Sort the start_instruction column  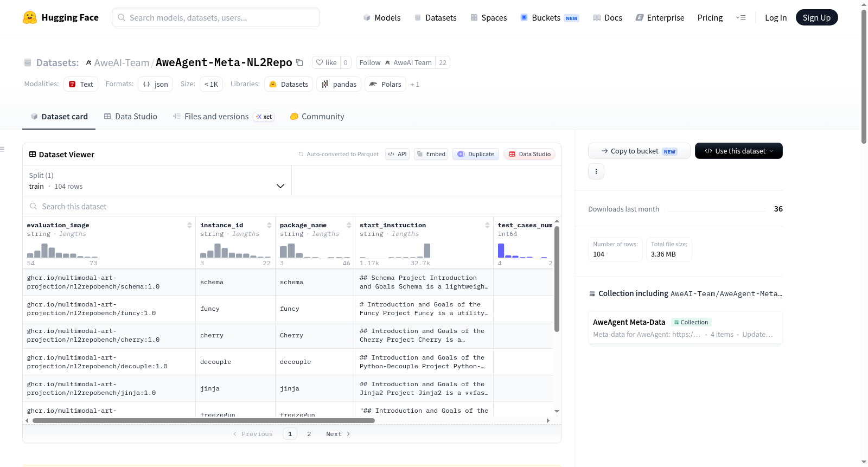(487, 225)
